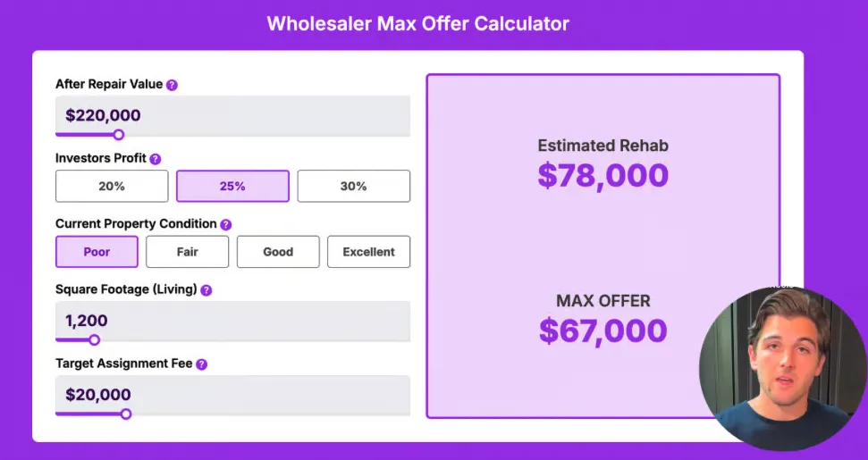Set property condition to Excellent

[x=368, y=252]
